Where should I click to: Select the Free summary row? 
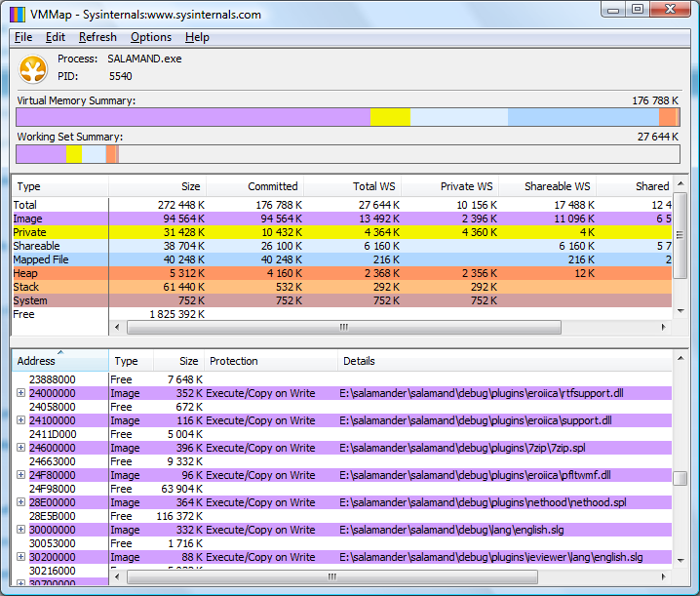click(x=342, y=314)
